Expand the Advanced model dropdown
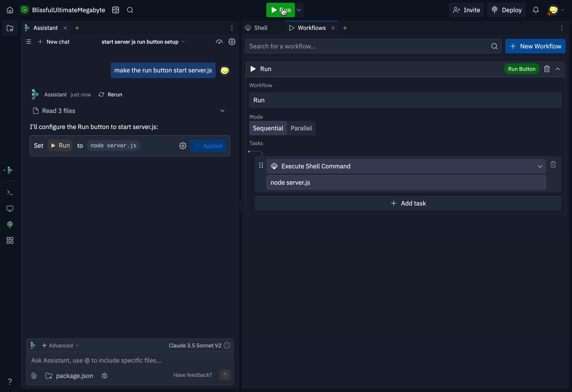572x392 pixels. [60, 345]
